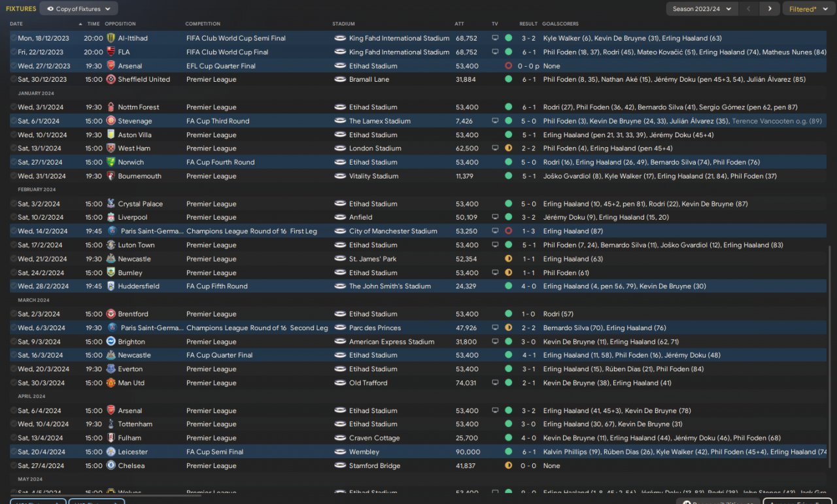Open the Huddersfield opposition link

pyautogui.click(x=140, y=286)
